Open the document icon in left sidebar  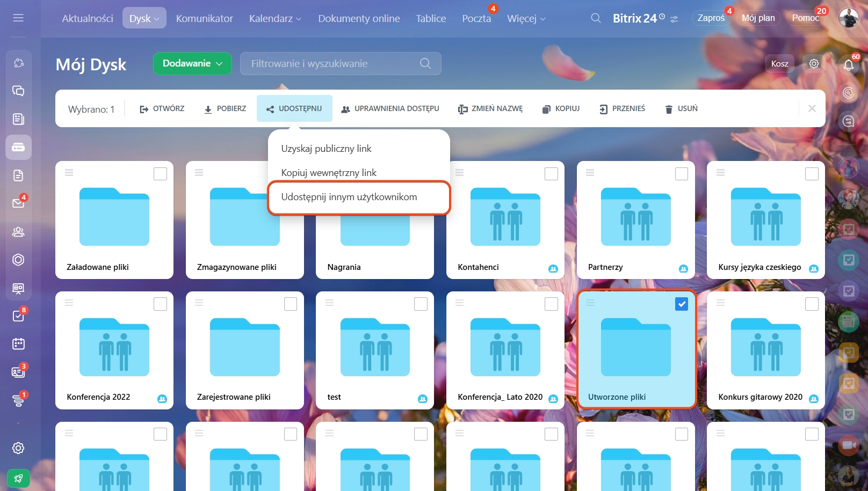coord(18,175)
